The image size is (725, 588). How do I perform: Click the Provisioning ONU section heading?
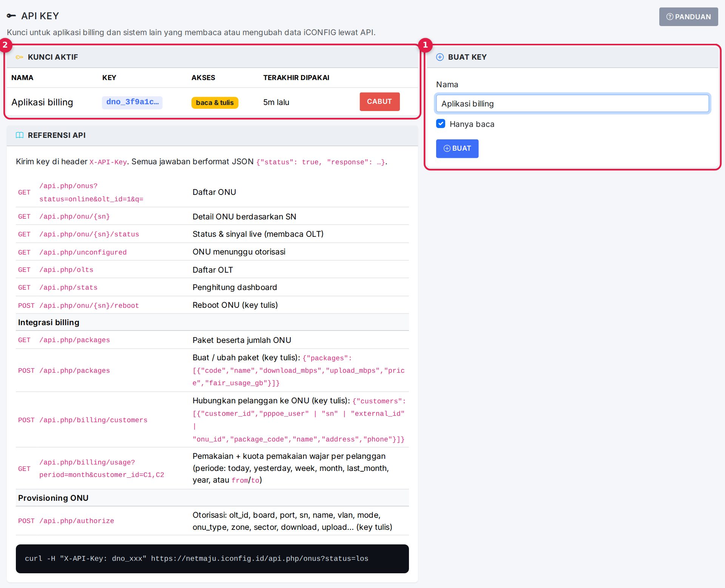point(53,498)
